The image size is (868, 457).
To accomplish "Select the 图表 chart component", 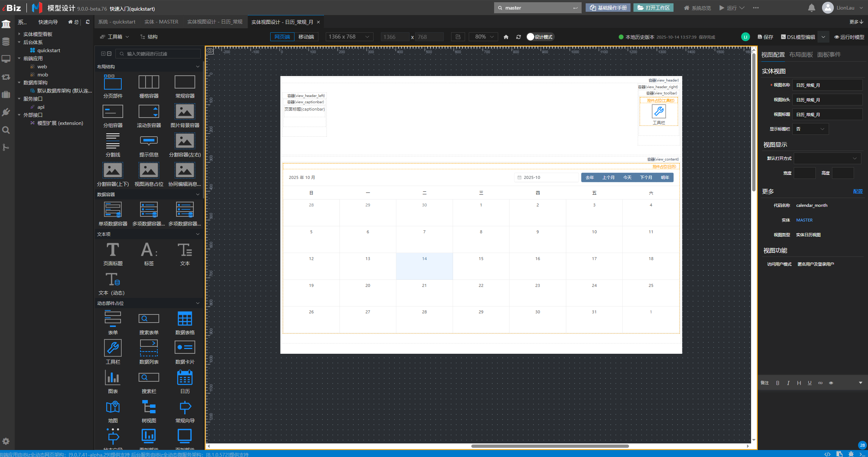I will tap(113, 378).
